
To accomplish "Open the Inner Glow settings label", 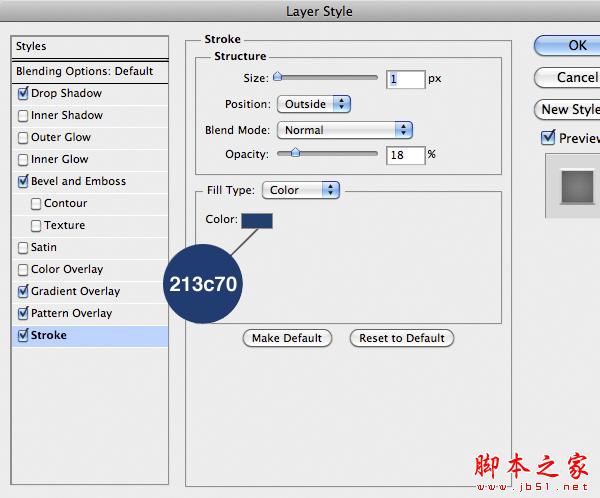I will [x=60, y=159].
